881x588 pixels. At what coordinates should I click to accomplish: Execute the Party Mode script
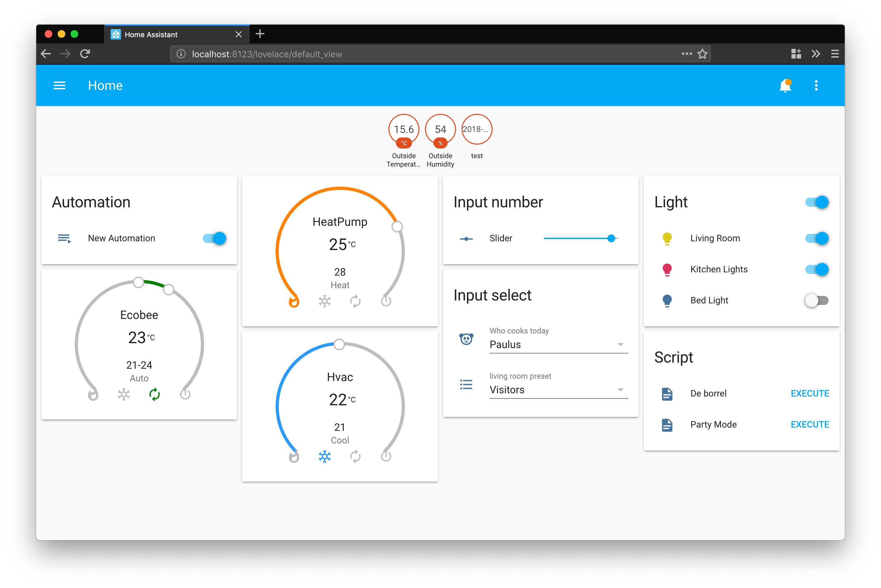(810, 424)
